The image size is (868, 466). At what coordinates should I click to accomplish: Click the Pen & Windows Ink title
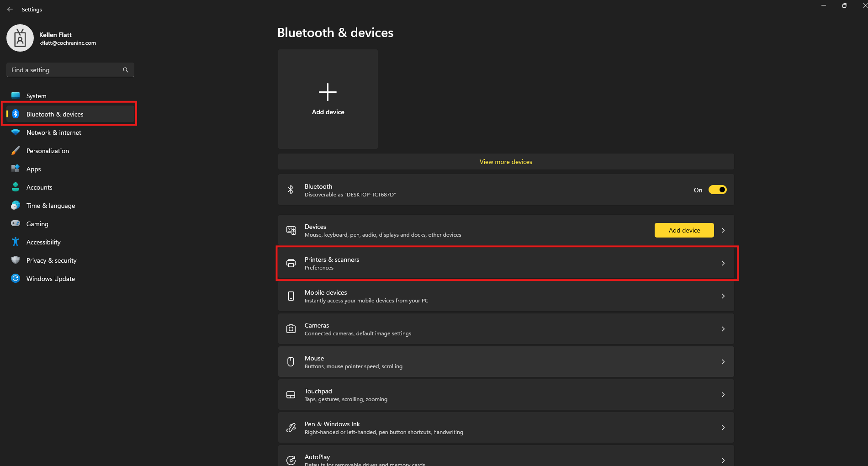point(332,424)
